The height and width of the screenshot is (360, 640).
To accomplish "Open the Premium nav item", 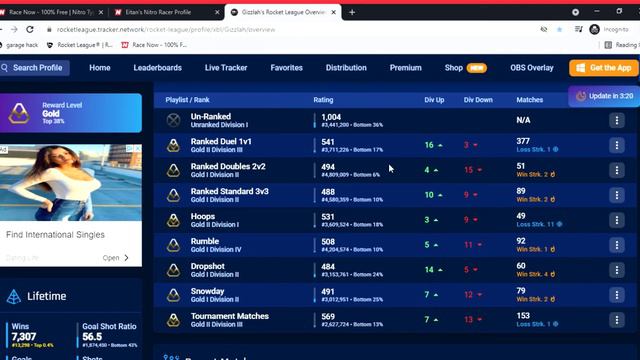I will 405,68.
